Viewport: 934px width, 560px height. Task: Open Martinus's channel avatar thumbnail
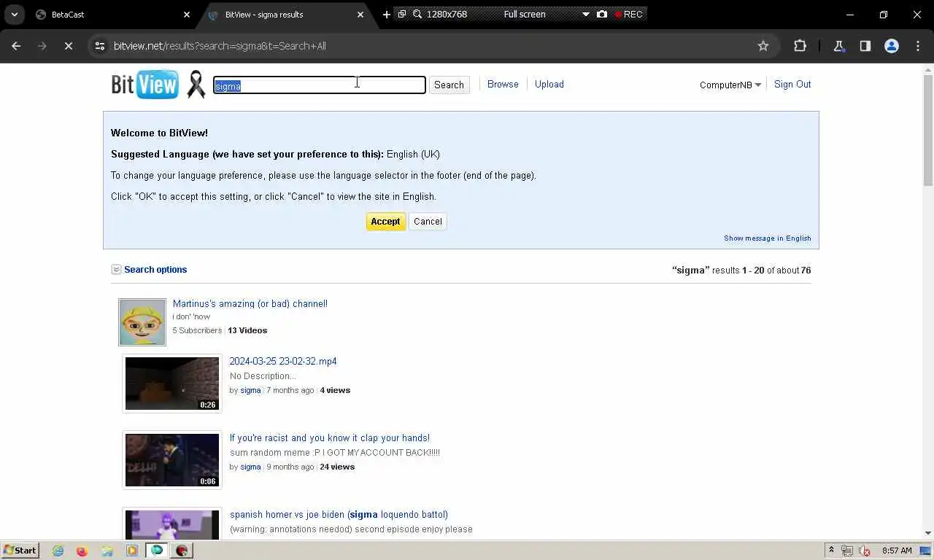pos(142,322)
